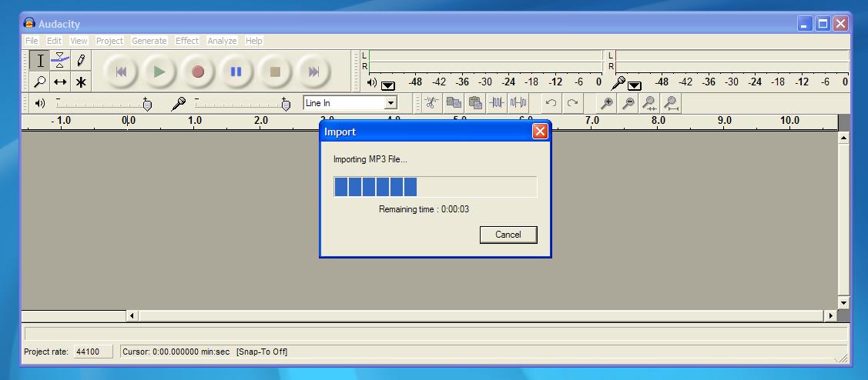Maximize the Audacity window
The image size is (868, 380).
[823, 23]
